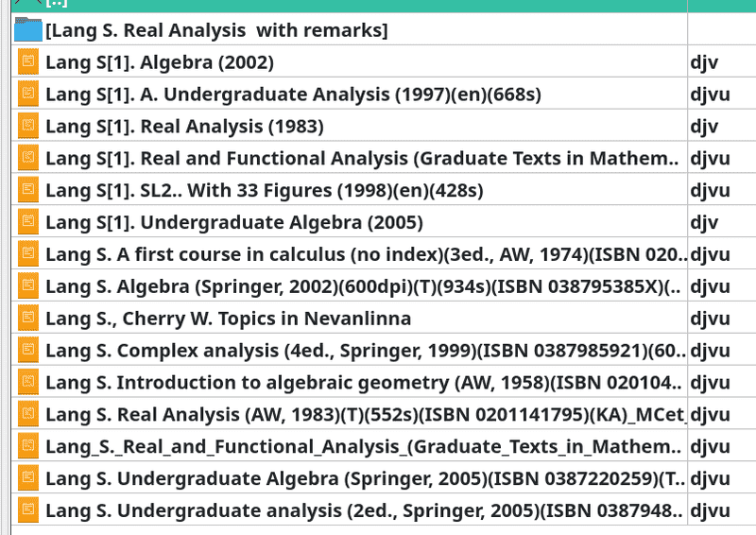Click the icon of Lang S[1]. SL2.. With 33 Figures
This screenshot has height=535, width=756.
click(x=28, y=190)
